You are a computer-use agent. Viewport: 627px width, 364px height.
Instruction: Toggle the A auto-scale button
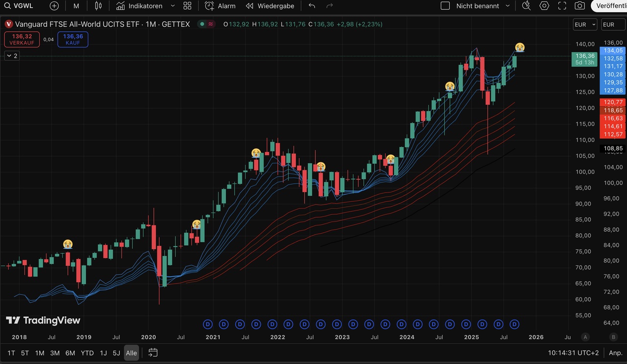coord(585,337)
